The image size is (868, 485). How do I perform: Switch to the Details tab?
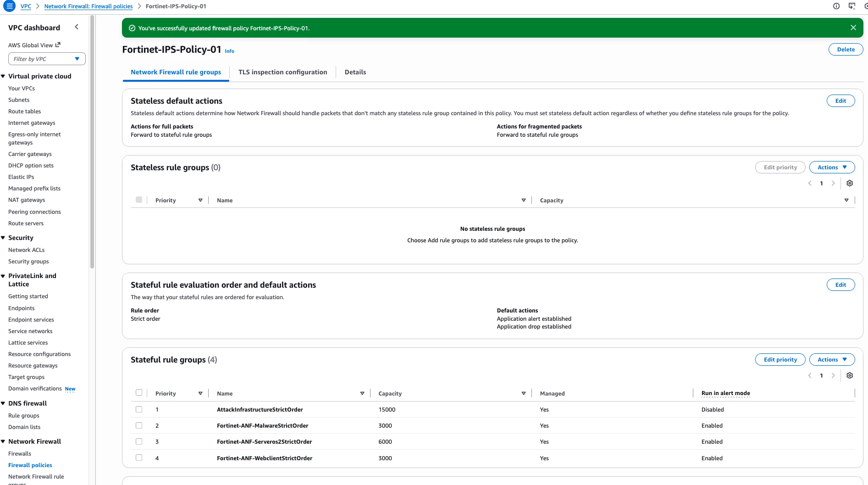point(355,72)
